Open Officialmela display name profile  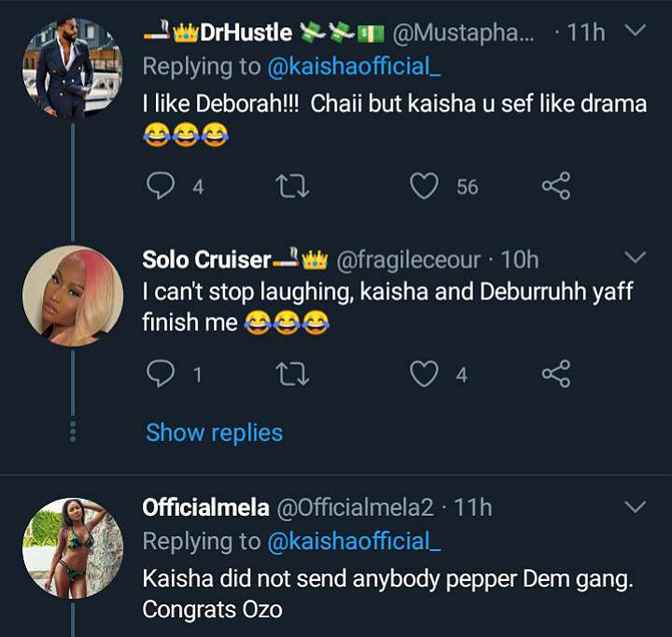205,508
